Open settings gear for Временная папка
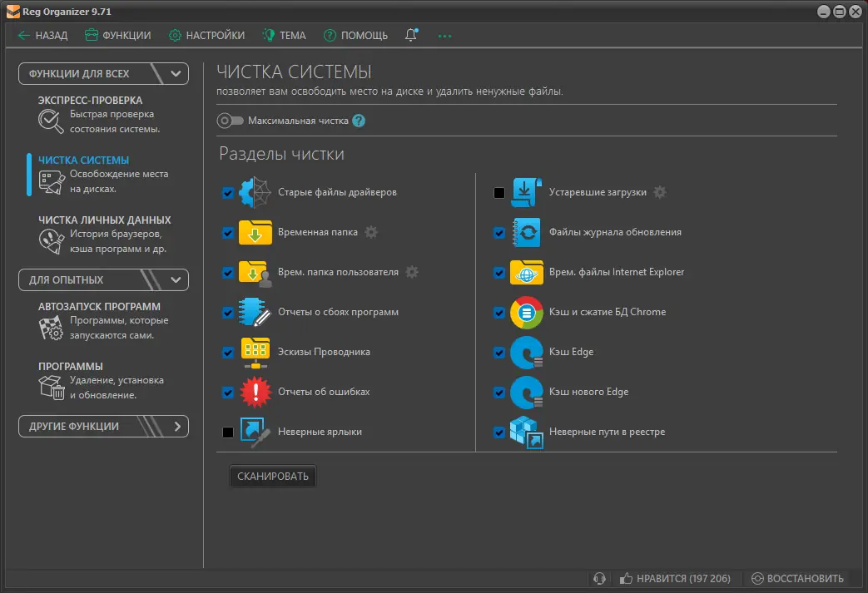The height and width of the screenshot is (593, 868). 371,232
